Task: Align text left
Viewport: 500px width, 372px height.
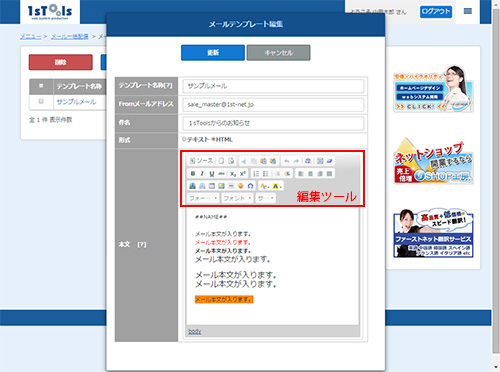Action: (301, 174)
